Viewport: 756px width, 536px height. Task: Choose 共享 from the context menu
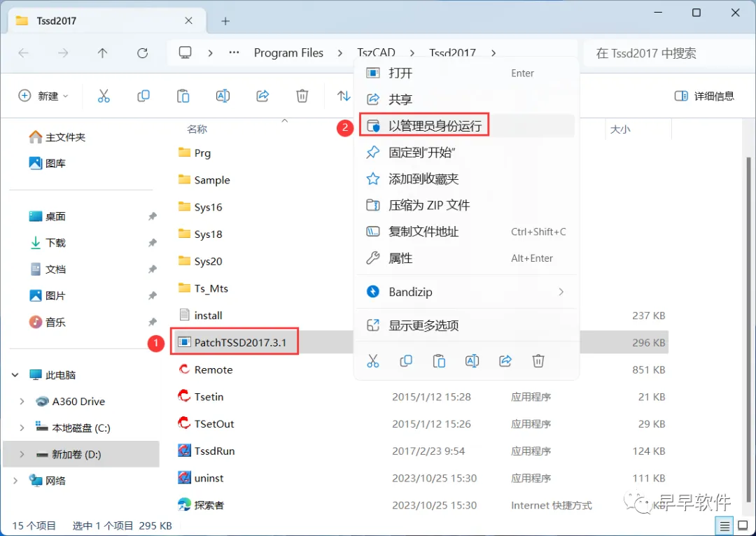point(467,99)
